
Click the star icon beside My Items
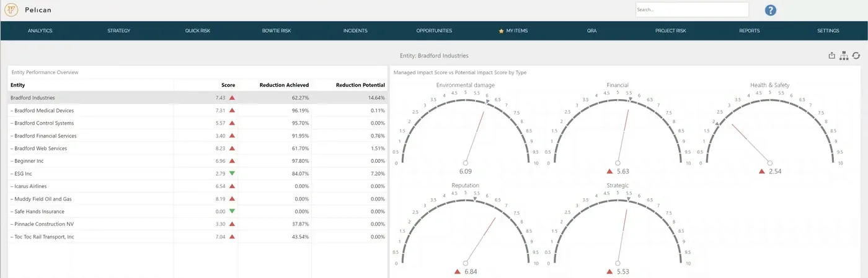(501, 30)
